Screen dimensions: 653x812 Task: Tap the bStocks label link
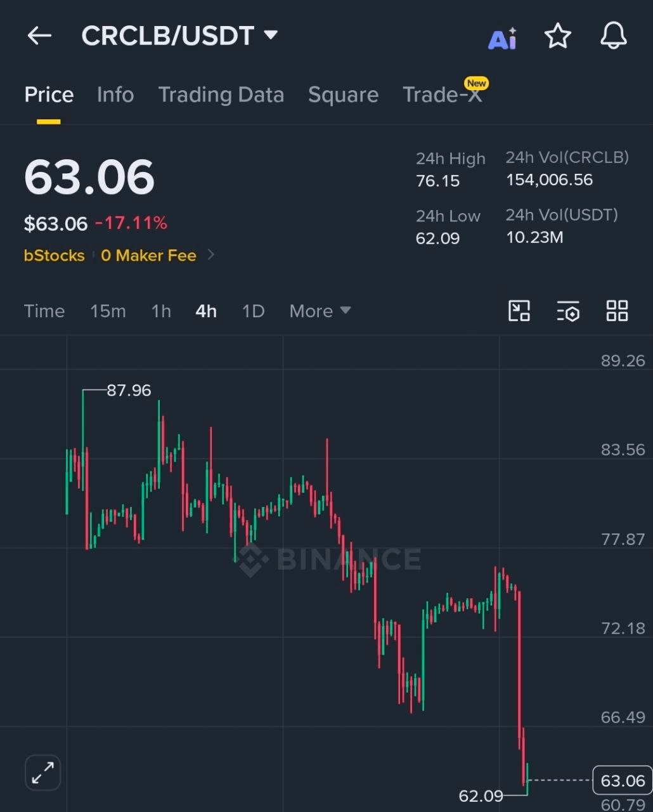(55, 255)
